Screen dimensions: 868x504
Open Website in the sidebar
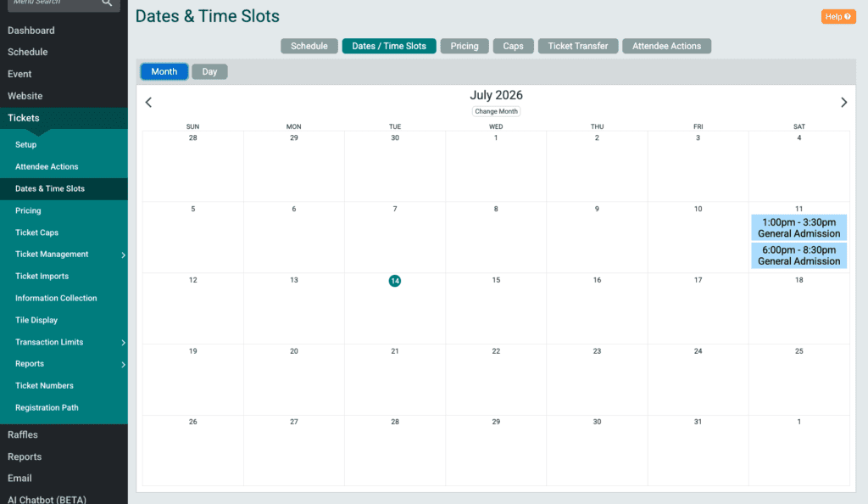(x=25, y=96)
